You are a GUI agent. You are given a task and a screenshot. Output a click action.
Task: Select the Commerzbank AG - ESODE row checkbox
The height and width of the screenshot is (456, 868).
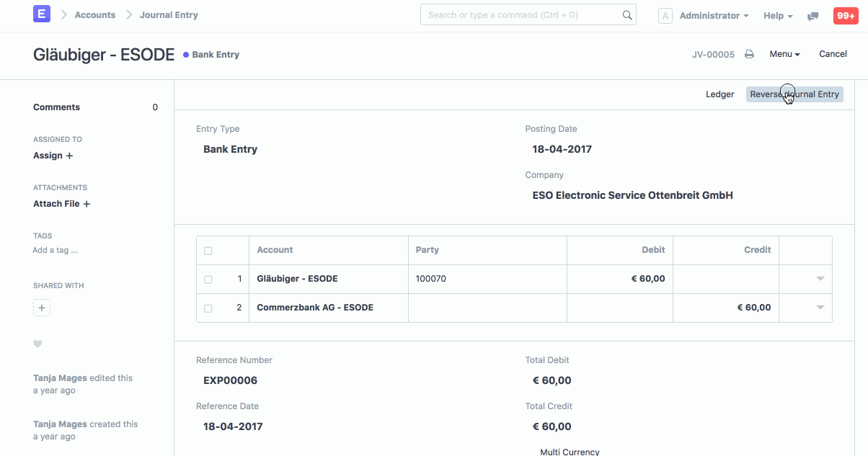pyautogui.click(x=208, y=308)
